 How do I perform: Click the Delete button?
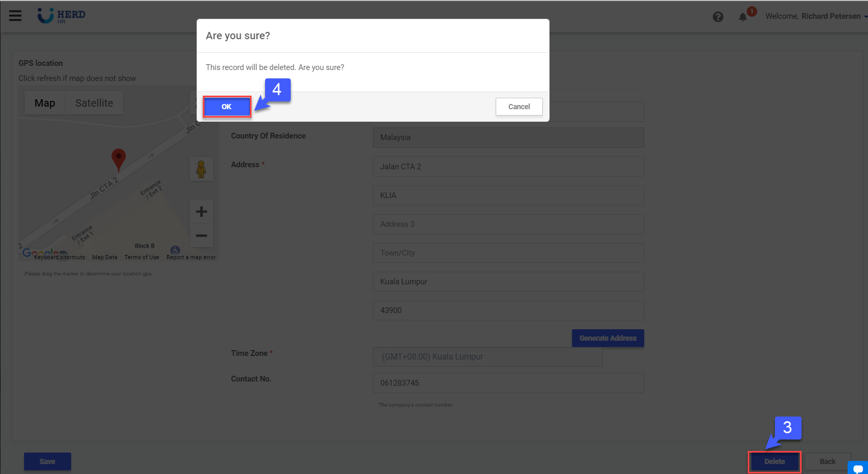pos(774,461)
